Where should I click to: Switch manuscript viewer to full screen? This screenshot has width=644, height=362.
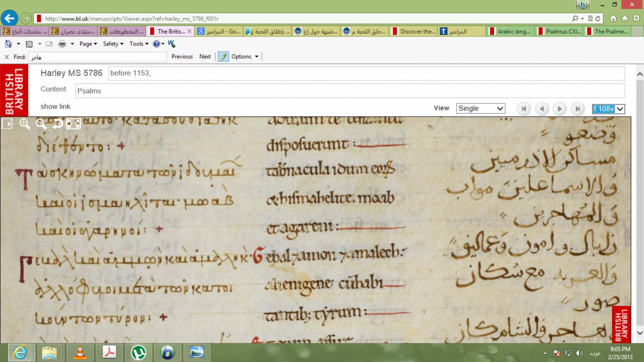coord(74,124)
